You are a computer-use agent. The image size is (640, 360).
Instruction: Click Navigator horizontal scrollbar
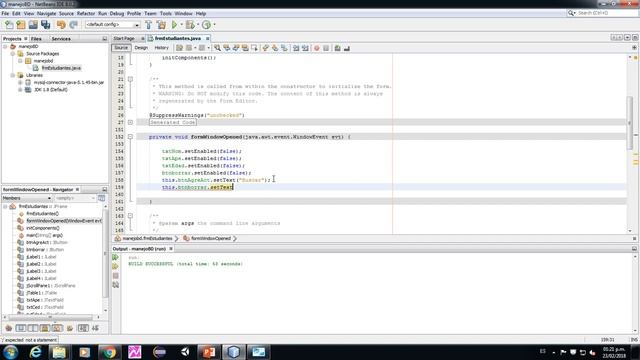[x=50, y=317]
